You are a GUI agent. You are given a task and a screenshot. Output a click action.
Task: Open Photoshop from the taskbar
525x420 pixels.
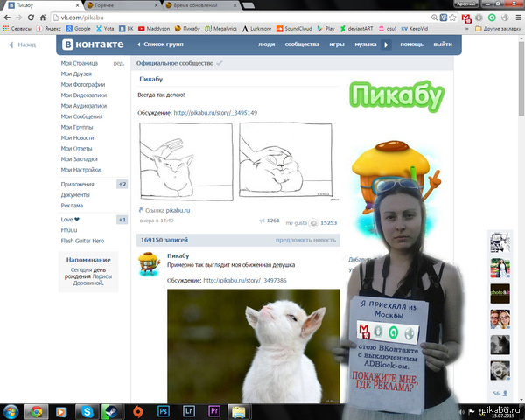point(164,411)
